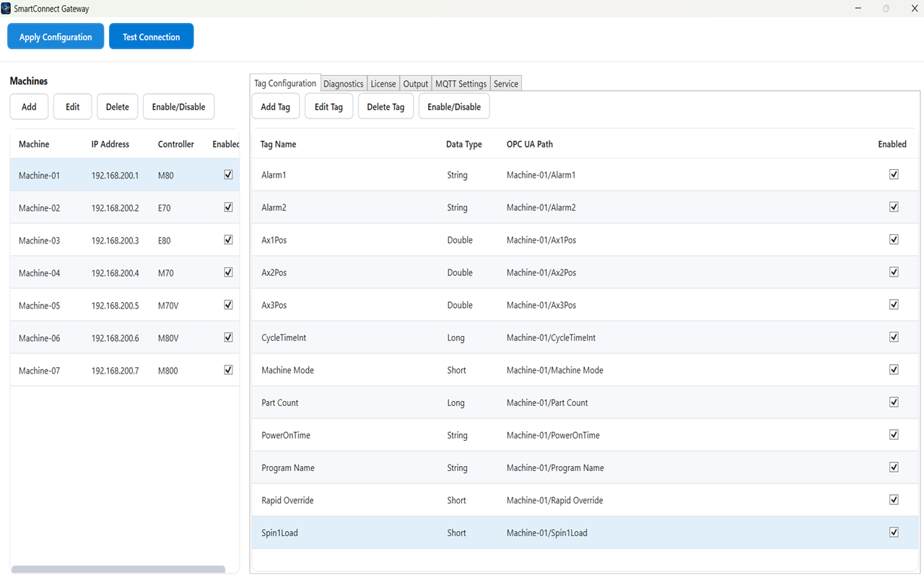The height and width of the screenshot is (578, 924).
Task: Click the Tag Name column header
Action: [278, 144]
